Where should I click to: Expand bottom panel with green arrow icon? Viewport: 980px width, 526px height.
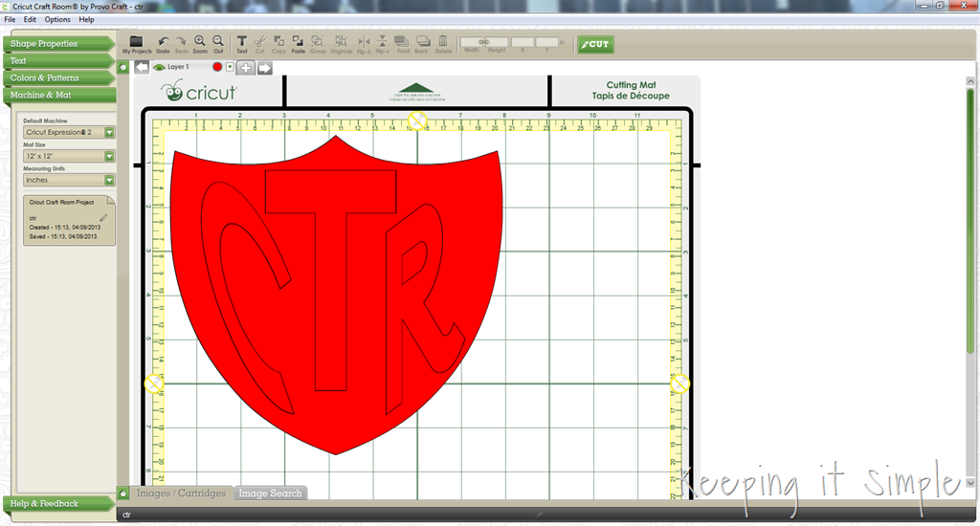click(123, 493)
